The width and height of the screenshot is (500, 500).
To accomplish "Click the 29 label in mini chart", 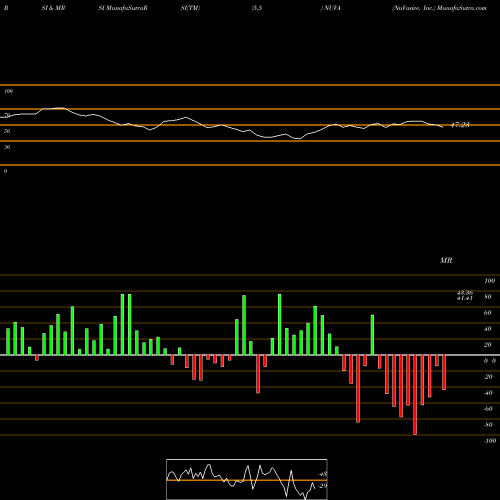I will pyautogui.click(x=323, y=486).
